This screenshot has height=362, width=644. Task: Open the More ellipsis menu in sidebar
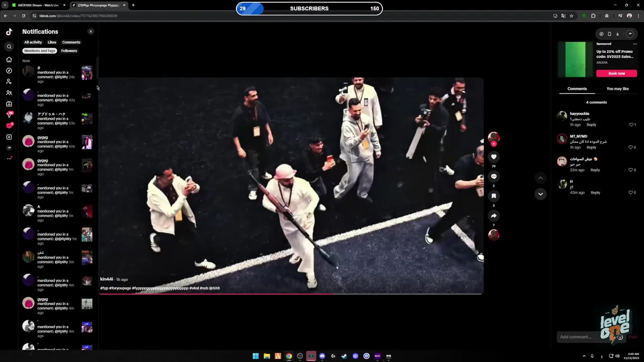[x=9, y=159]
